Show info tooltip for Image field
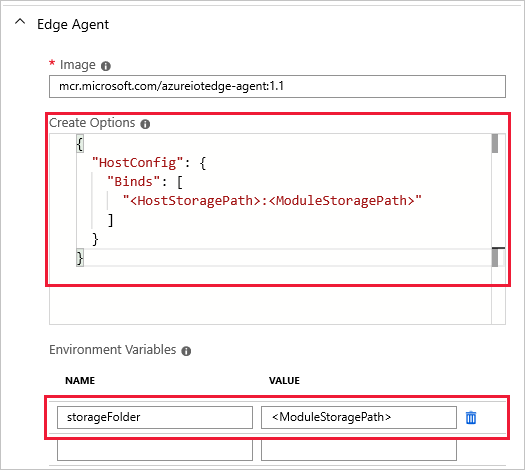 (106, 66)
